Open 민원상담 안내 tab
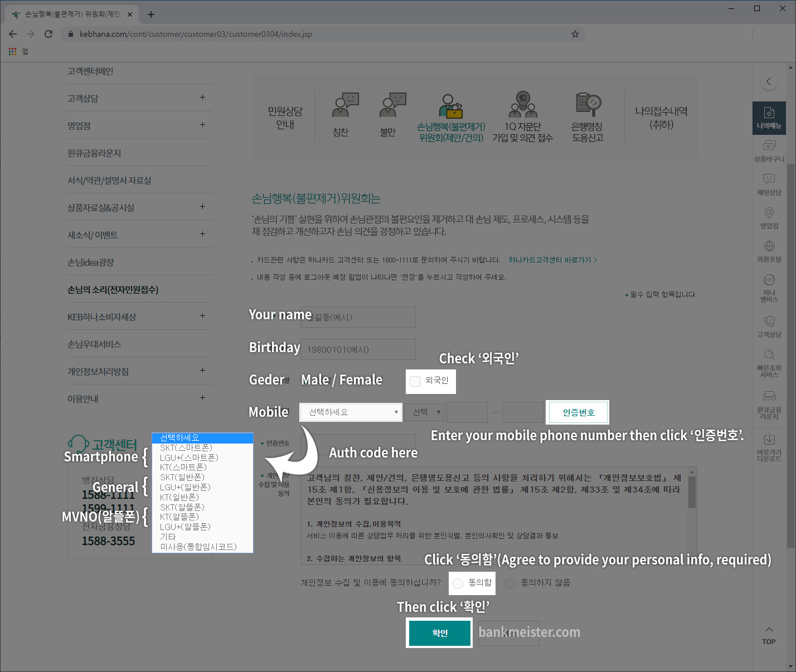The image size is (796, 672). (285, 118)
